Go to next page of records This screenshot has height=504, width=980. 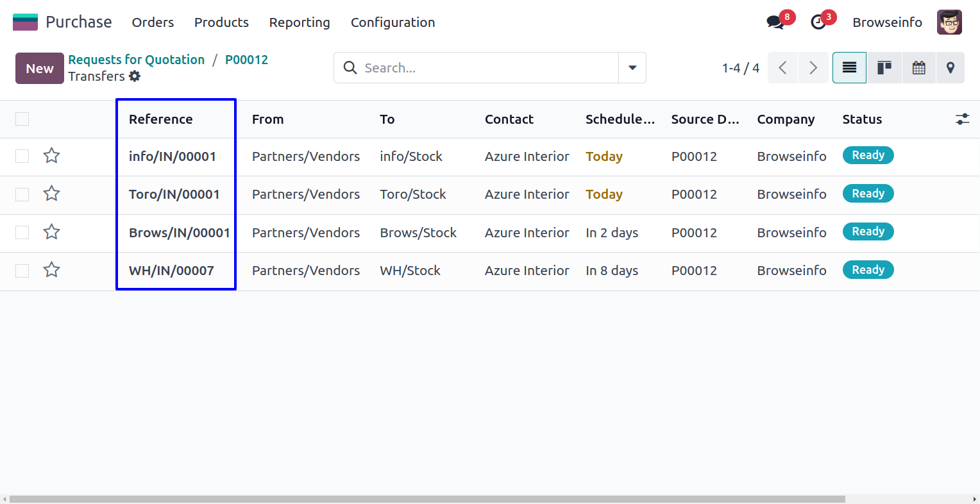coord(813,68)
